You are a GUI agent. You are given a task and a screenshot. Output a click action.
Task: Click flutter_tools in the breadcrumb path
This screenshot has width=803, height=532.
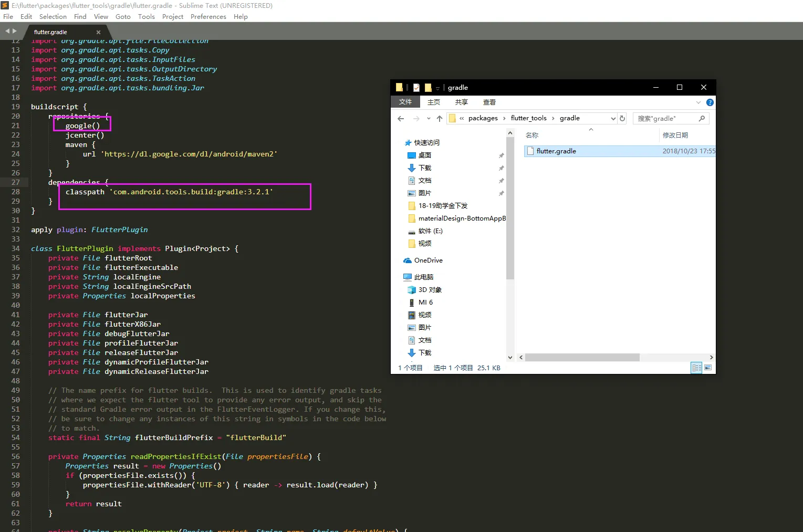[x=528, y=118]
